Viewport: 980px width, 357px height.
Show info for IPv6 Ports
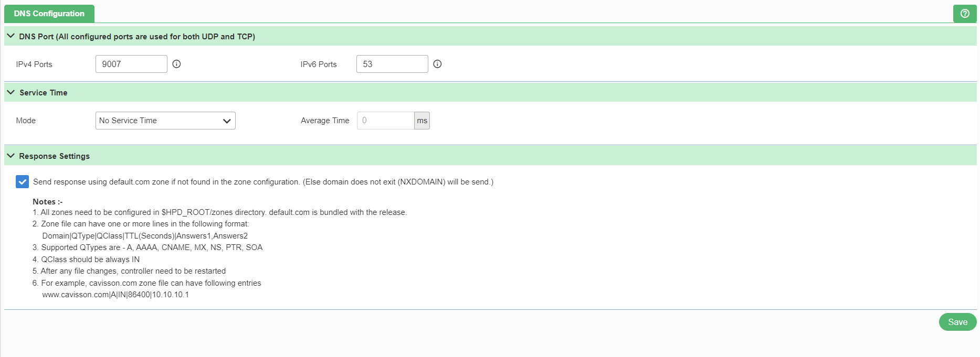(x=437, y=64)
